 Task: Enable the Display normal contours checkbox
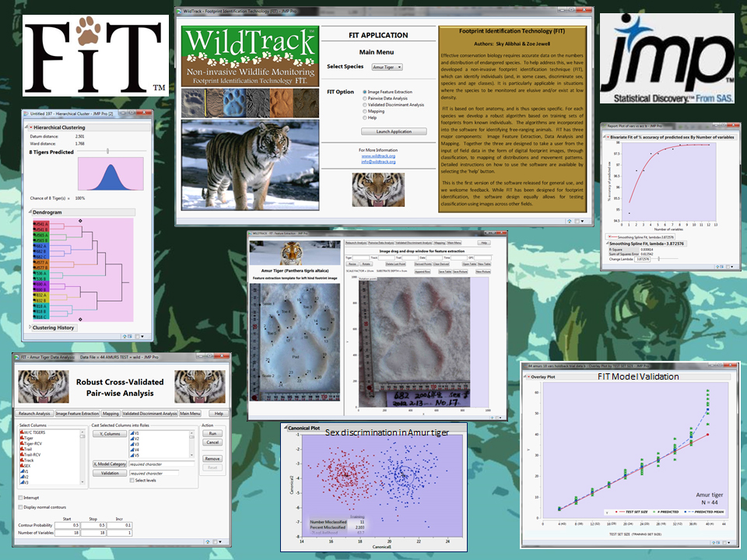pyautogui.click(x=20, y=507)
